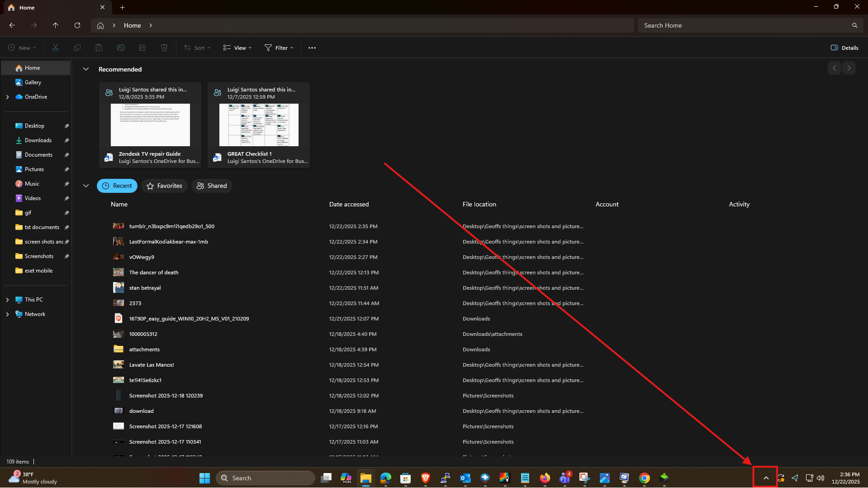The image size is (868, 488).
Task: Unpin Pictures using its pin icon
Action: (66, 169)
